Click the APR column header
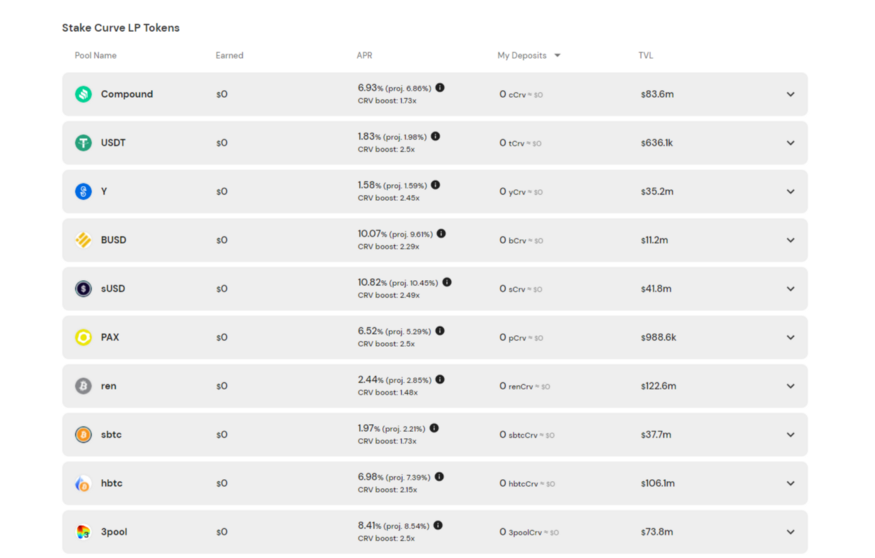 [364, 56]
